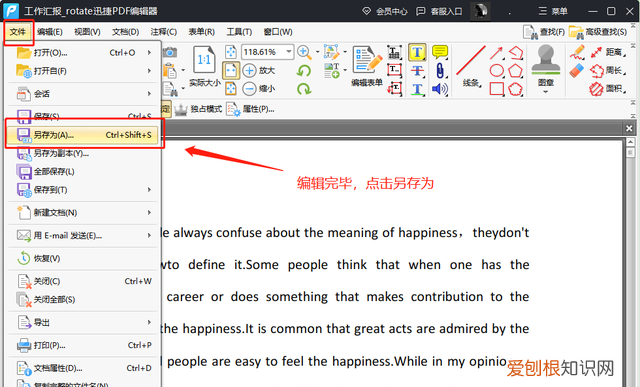Open 客服入口 customer service

pos(439,11)
